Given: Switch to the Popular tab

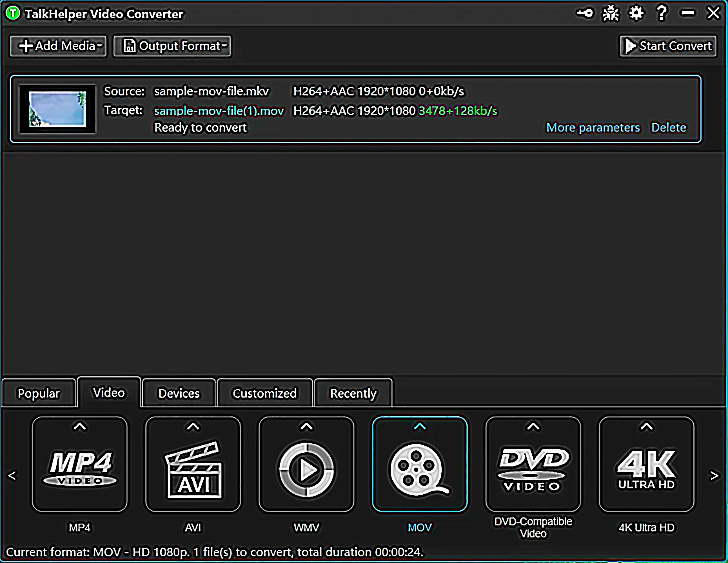Looking at the screenshot, I should tap(39, 393).
